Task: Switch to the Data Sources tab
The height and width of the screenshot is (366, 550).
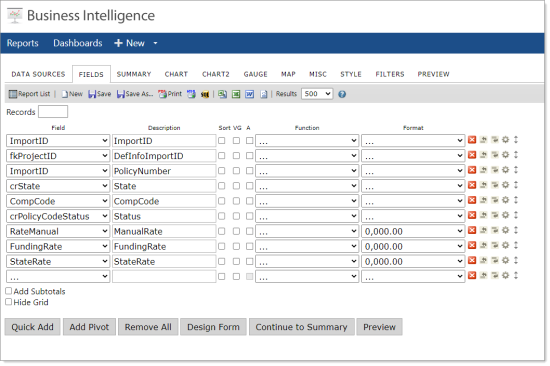Action: pyautogui.click(x=38, y=74)
